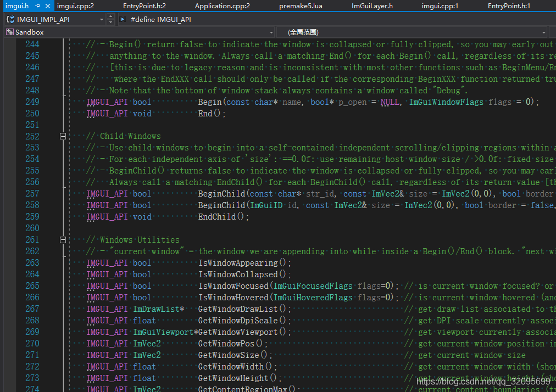The height and width of the screenshot is (392, 556).
Task: Switch to the ImGuiLayer.h tab
Action: 372,6
